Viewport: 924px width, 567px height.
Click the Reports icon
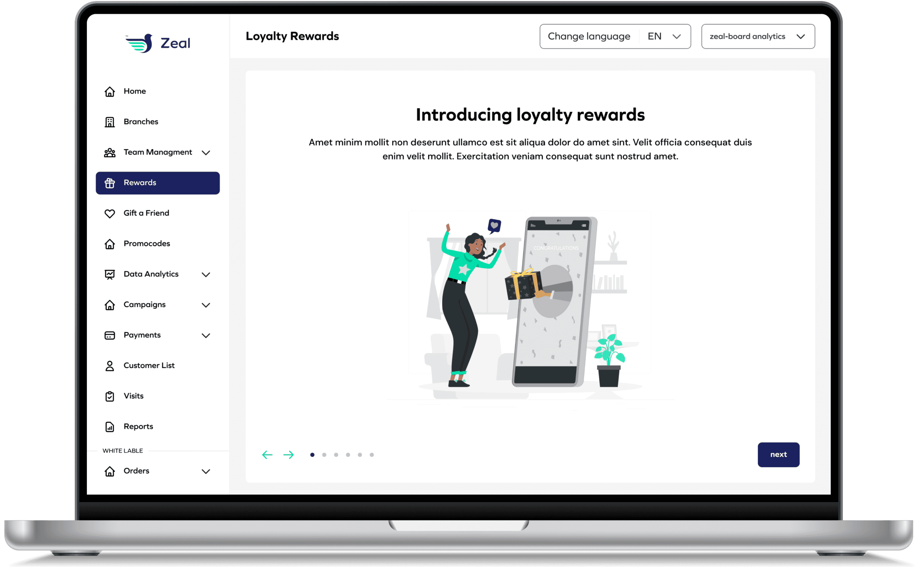[109, 426]
